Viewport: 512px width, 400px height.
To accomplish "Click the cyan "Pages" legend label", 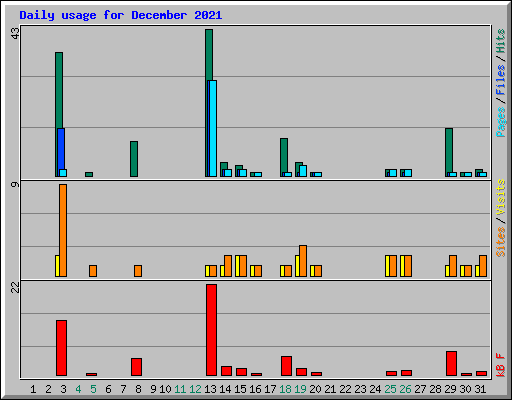I will 500,122.
